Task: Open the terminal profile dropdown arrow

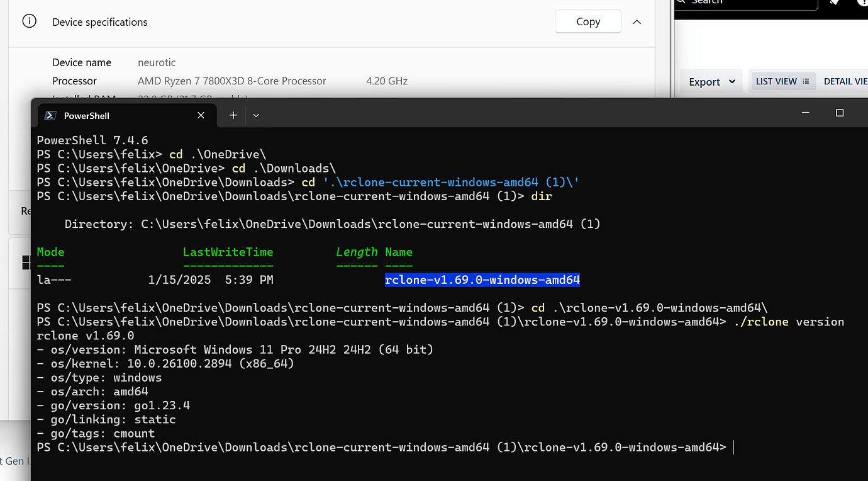Action: click(256, 115)
